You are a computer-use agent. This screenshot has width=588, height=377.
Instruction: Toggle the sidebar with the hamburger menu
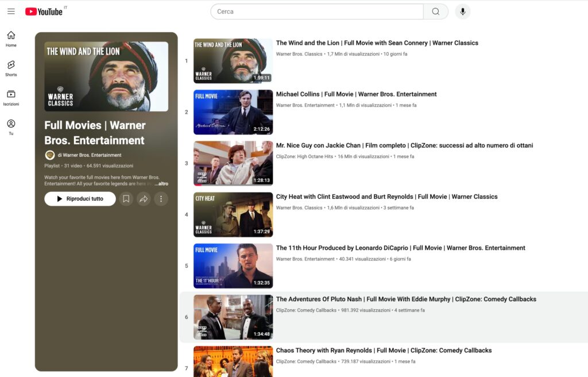[x=11, y=11]
